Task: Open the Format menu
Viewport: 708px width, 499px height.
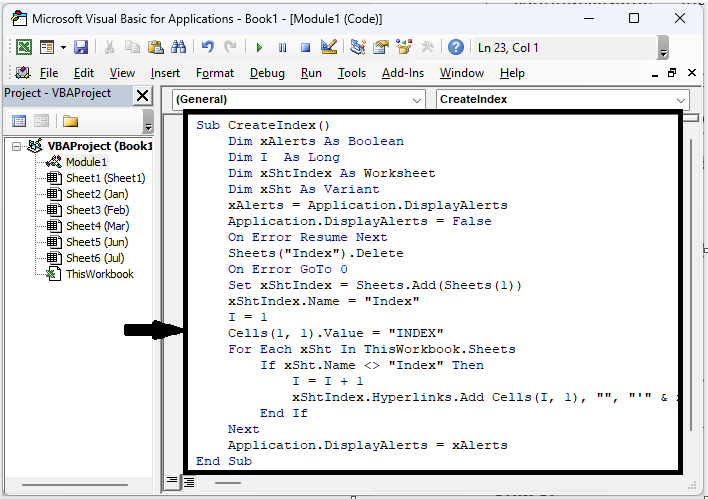Action: 214,73
